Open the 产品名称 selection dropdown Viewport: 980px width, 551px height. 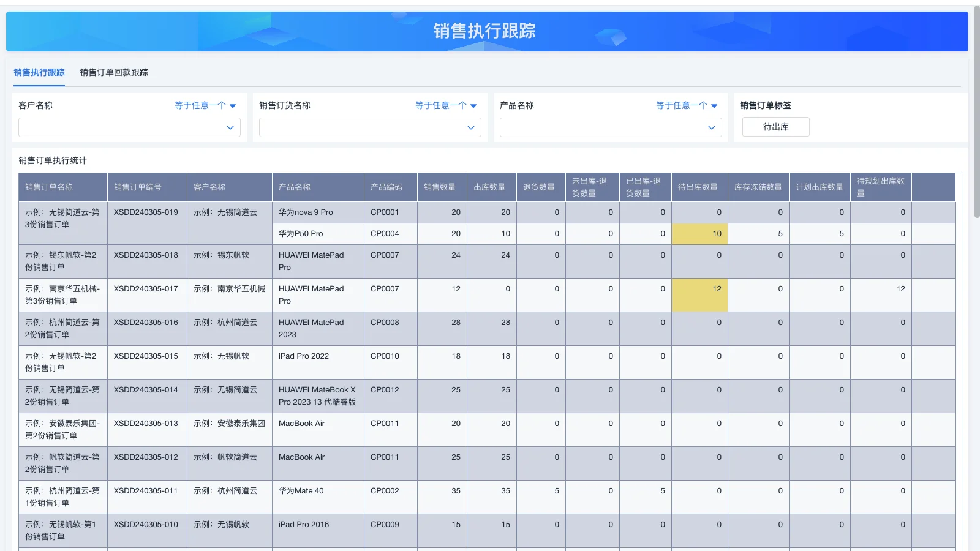point(610,127)
